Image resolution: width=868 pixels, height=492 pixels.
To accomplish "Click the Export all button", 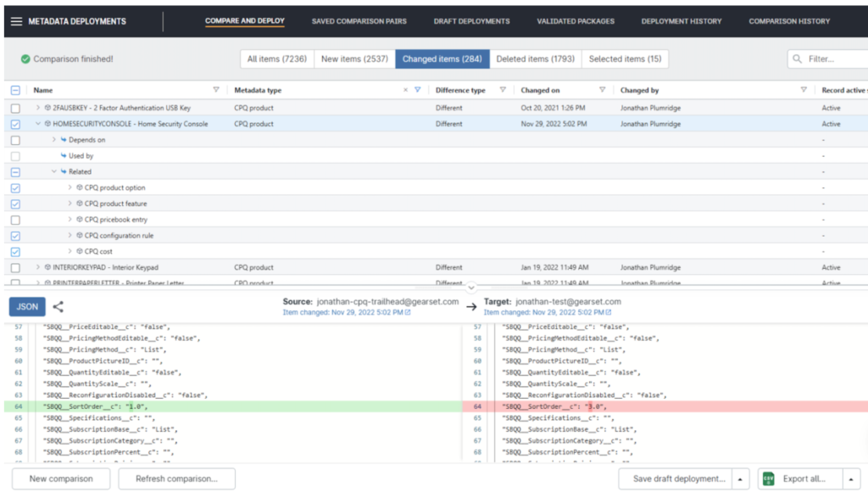I will [800, 478].
